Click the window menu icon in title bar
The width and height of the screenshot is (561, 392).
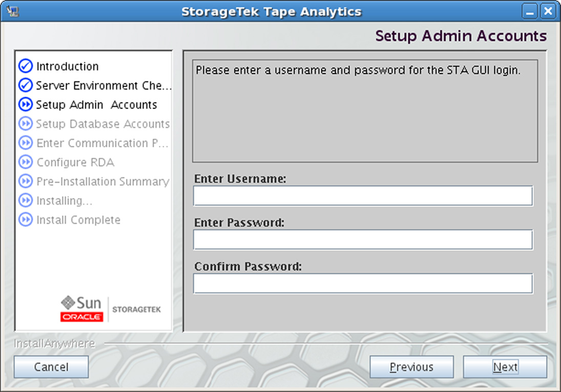(x=12, y=11)
